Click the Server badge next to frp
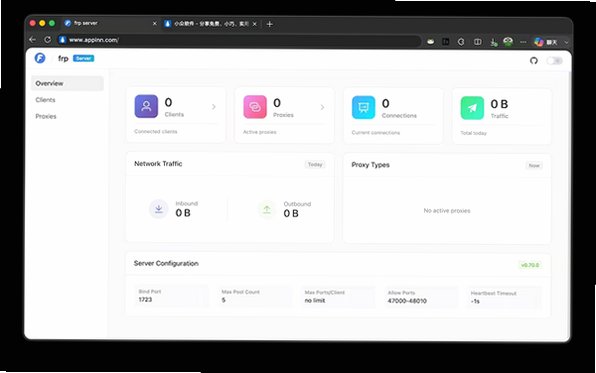The width and height of the screenshot is (596, 373). click(x=84, y=58)
